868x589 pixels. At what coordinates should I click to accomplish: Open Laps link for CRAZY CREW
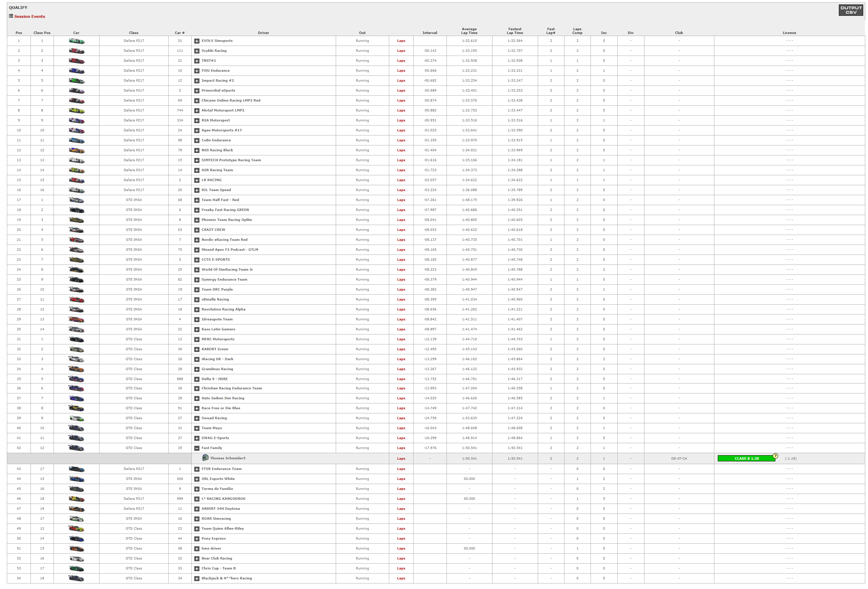pyautogui.click(x=401, y=230)
